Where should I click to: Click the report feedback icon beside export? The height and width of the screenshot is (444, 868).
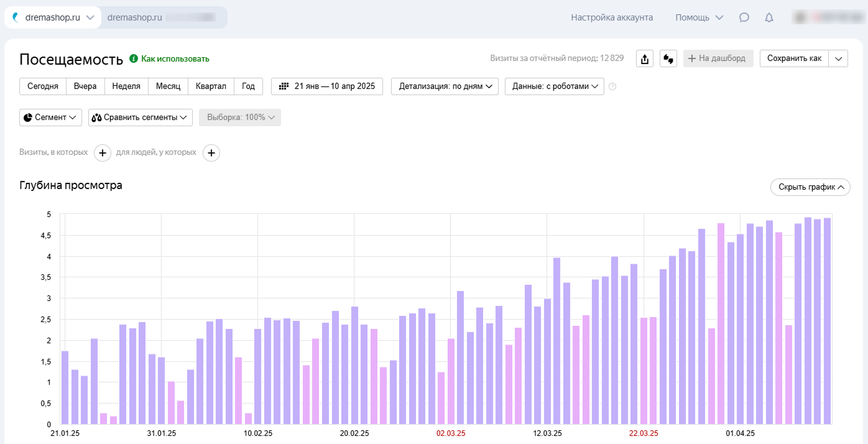coord(668,58)
